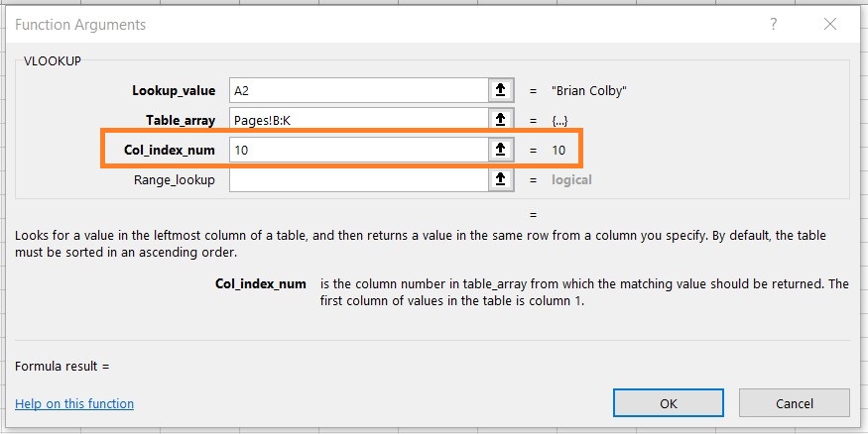Click the collapse dialog icon beside Range_lookup
The image size is (868, 434).
pos(501,179)
